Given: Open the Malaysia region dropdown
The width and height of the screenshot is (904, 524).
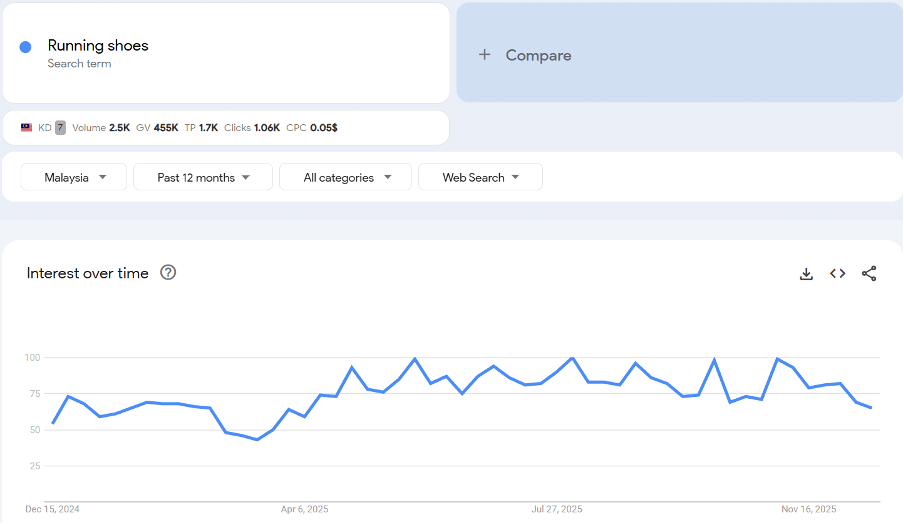Looking at the screenshot, I should (74, 177).
